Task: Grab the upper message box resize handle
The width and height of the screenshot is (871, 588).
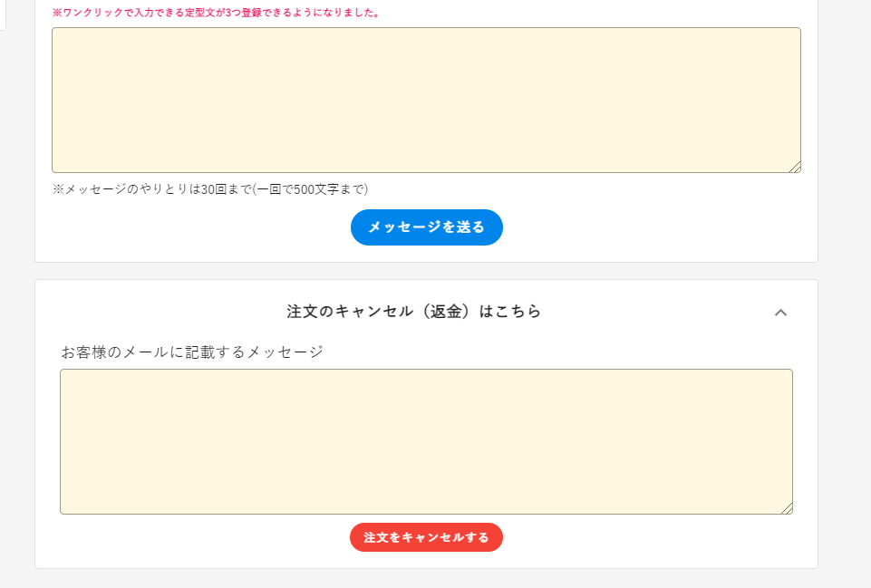Action: point(795,167)
